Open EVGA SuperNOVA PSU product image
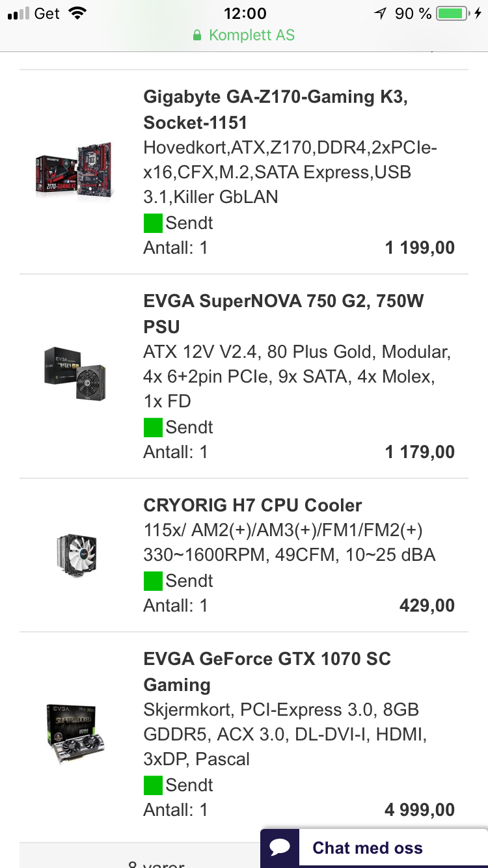Viewport: 488px width, 868px height. pyautogui.click(x=74, y=373)
